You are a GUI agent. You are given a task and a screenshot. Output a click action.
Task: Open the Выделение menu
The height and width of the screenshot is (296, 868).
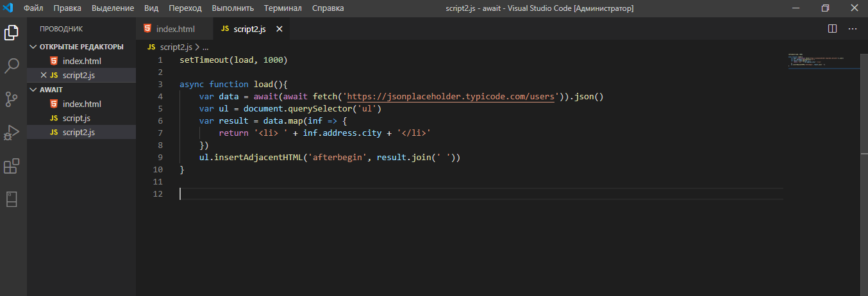[x=113, y=8]
